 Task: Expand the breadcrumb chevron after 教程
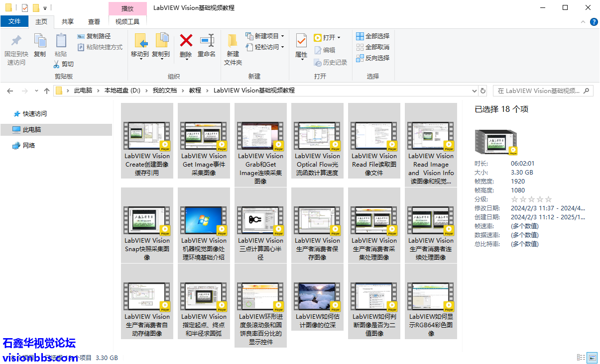tap(208, 91)
